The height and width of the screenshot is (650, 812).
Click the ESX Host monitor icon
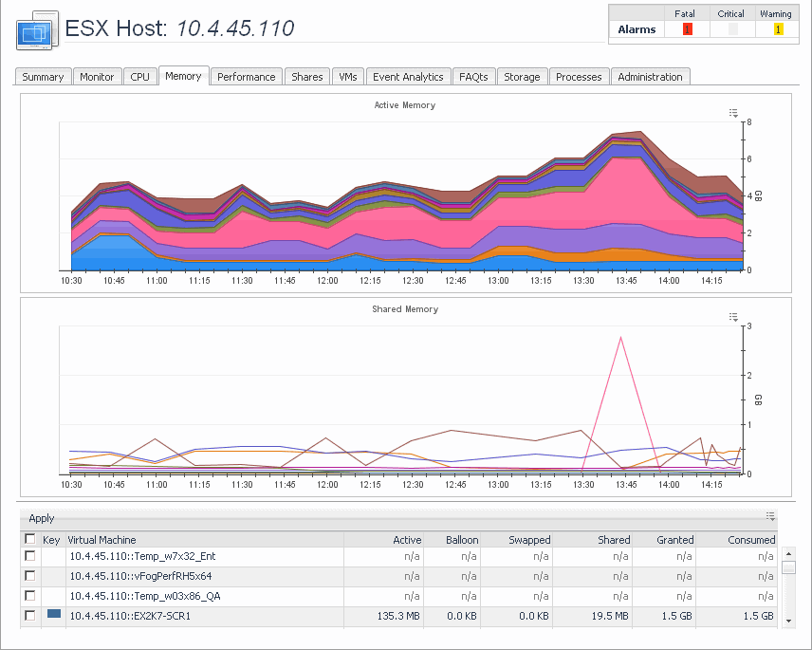36,30
